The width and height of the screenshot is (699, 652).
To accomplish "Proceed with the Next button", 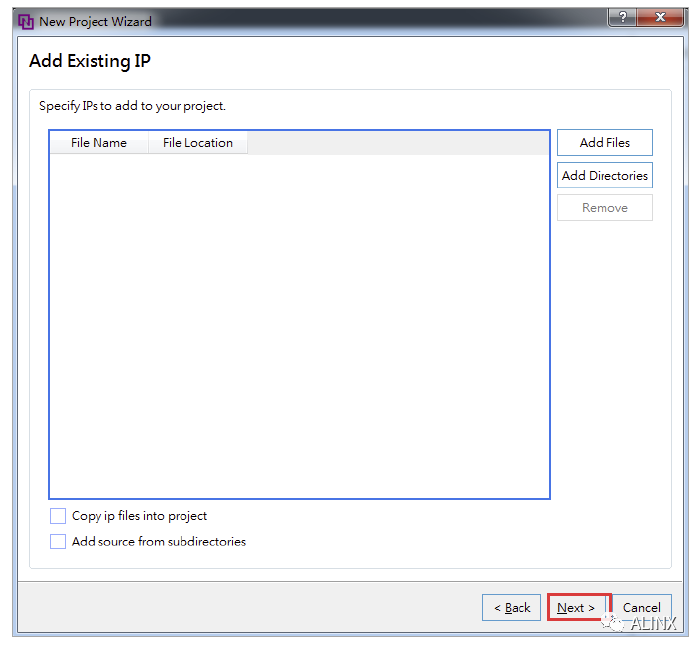I will coord(578,607).
